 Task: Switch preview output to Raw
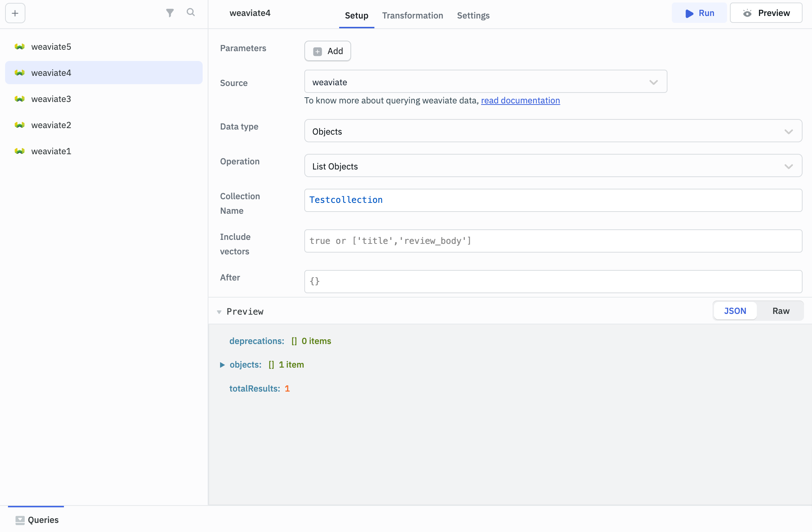pos(781,311)
